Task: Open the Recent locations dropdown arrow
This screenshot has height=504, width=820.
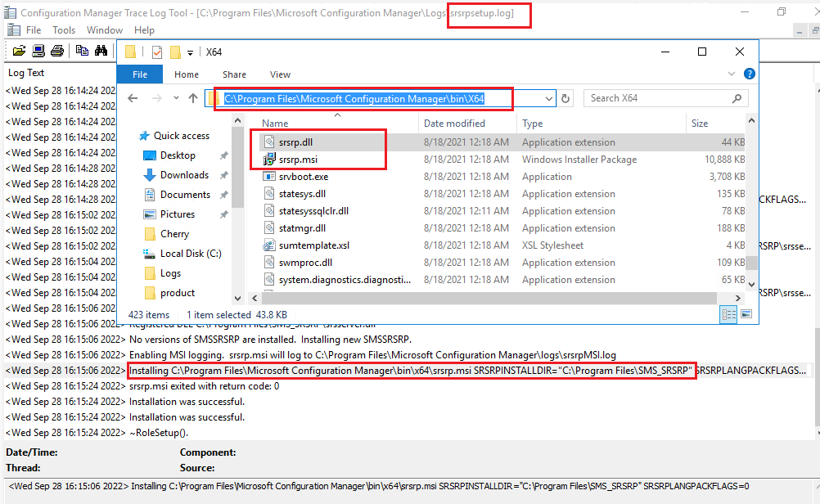Action: click(176, 98)
